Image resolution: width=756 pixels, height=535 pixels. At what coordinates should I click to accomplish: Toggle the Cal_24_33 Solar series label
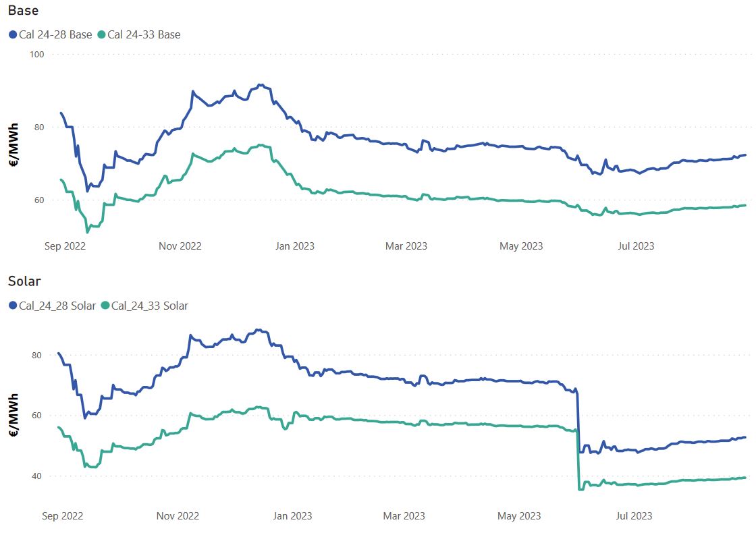click(x=149, y=306)
